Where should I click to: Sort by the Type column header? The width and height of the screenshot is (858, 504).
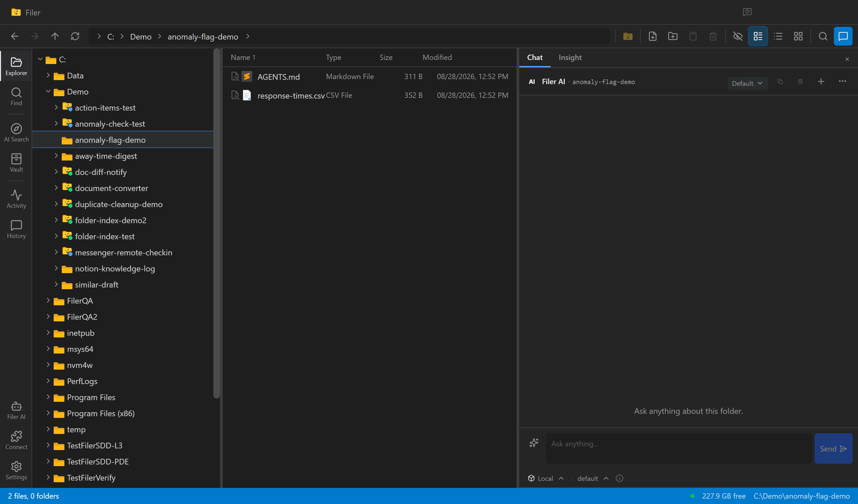click(333, 58)
